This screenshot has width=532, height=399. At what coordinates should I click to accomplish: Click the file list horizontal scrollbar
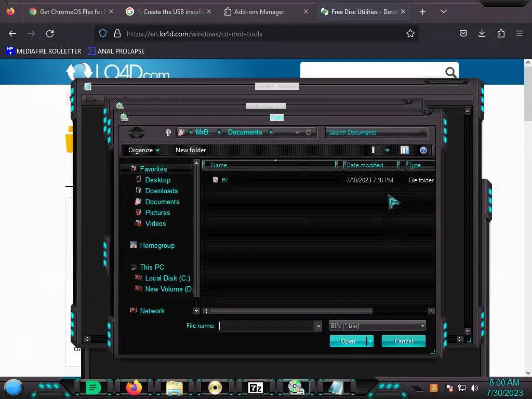coord(291,311)
